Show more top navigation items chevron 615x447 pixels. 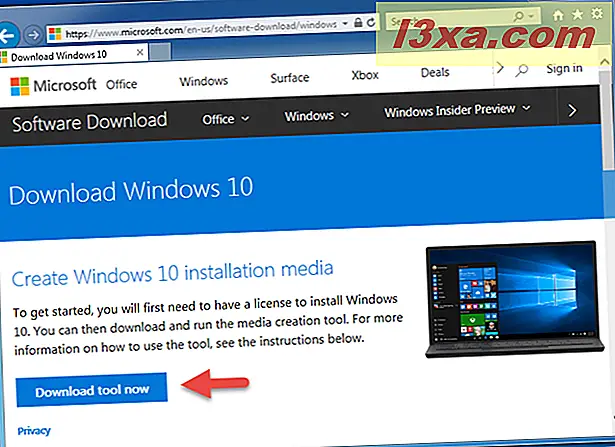[x=500, y=68]
